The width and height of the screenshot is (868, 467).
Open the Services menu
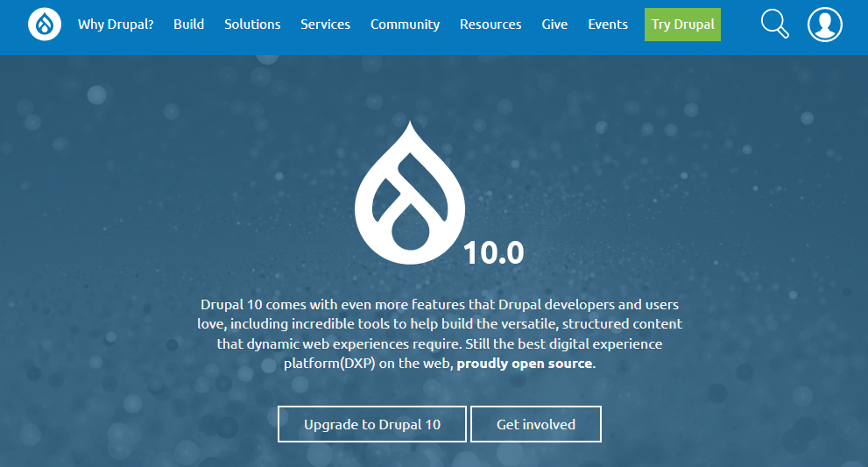click(326, 25)
